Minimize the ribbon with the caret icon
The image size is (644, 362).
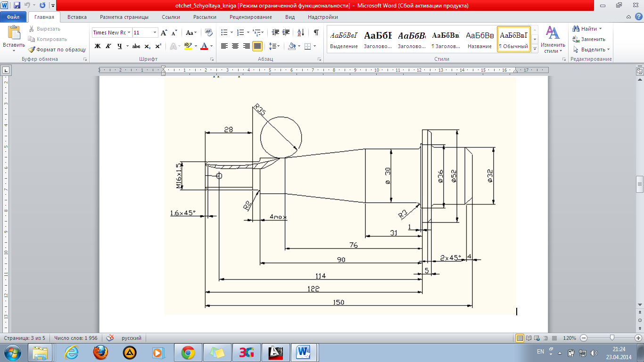pyautogui.click(x=629, y=16)
